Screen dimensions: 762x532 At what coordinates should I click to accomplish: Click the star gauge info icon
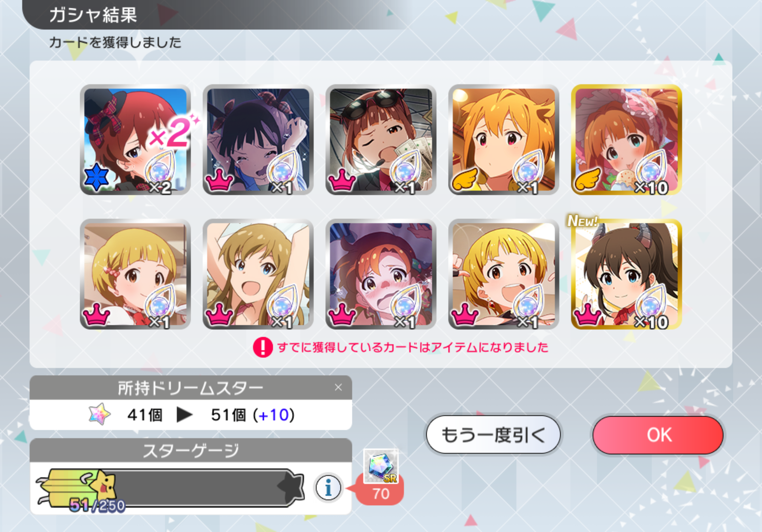click(328, 488)
